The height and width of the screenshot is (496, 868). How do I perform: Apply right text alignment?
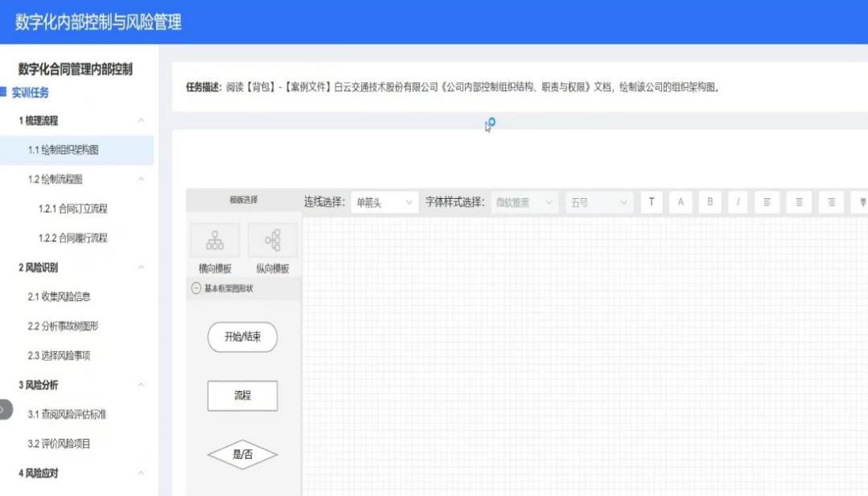[x=831, y=203]
